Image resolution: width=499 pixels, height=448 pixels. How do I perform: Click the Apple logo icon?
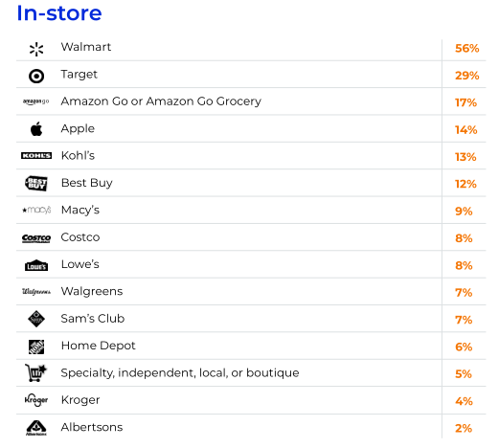coord(36,128)
